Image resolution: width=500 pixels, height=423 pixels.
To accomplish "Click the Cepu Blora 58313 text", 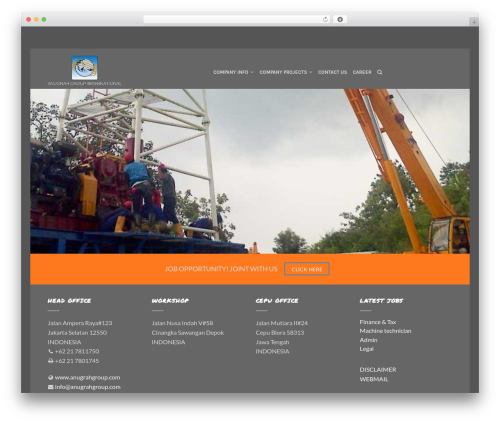I will coord(280,333).
